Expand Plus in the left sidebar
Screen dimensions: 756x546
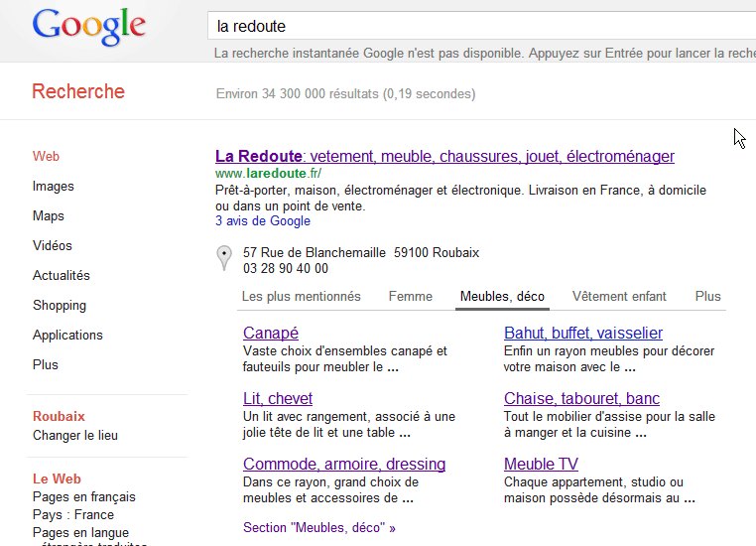[46, 364]
